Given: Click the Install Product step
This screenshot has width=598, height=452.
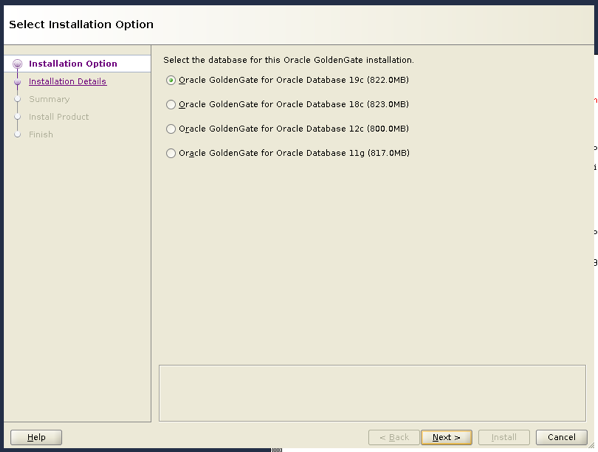Looking at the screenshot, I should [59, 117].
